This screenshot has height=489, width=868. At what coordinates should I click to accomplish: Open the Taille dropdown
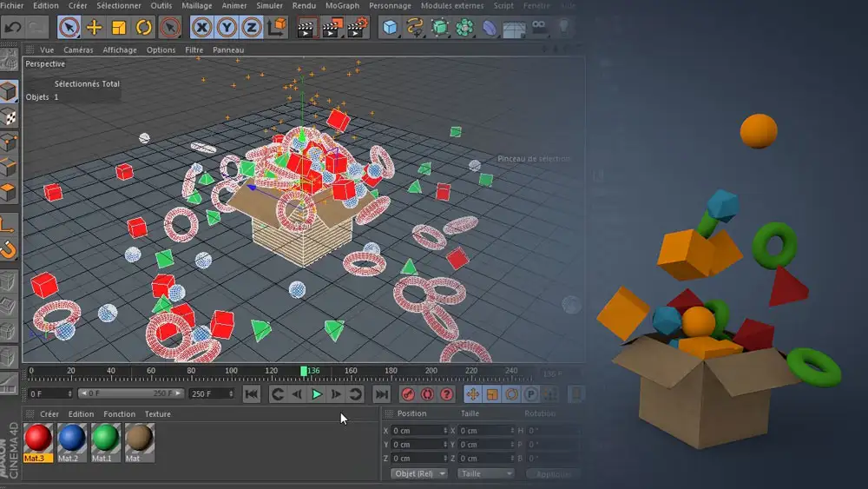[x=485, y=474]
